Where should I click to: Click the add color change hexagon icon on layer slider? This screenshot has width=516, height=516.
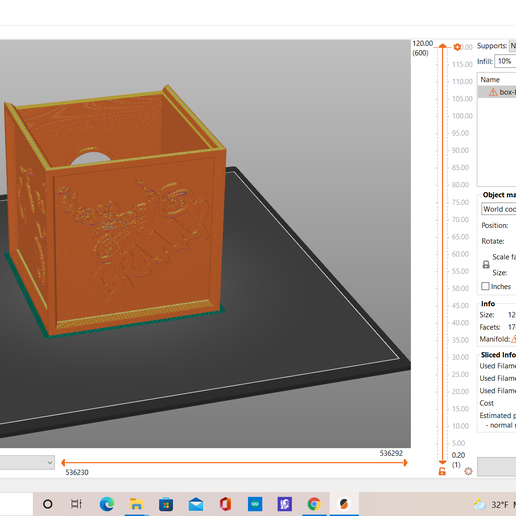coord(457,47)
